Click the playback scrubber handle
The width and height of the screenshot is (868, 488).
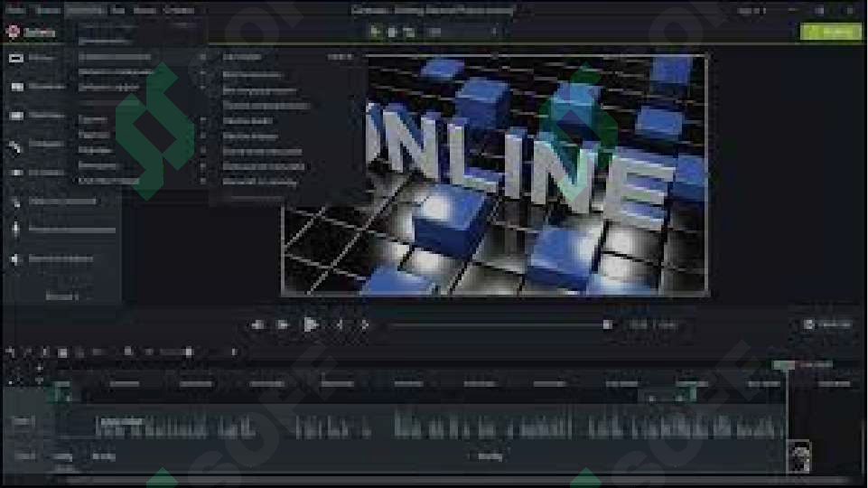607,325
